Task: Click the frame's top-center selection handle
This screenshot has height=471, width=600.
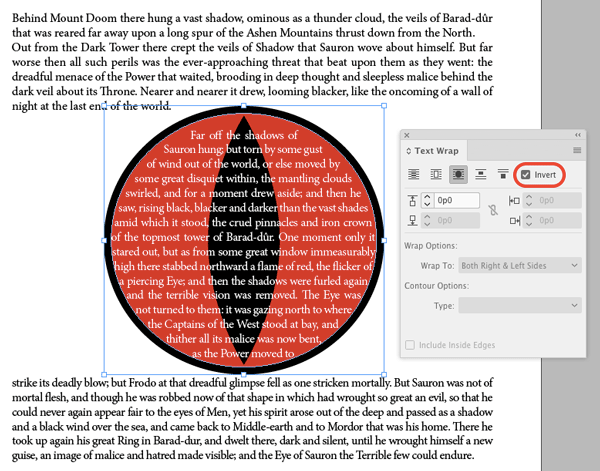Action: coord(244,106)
